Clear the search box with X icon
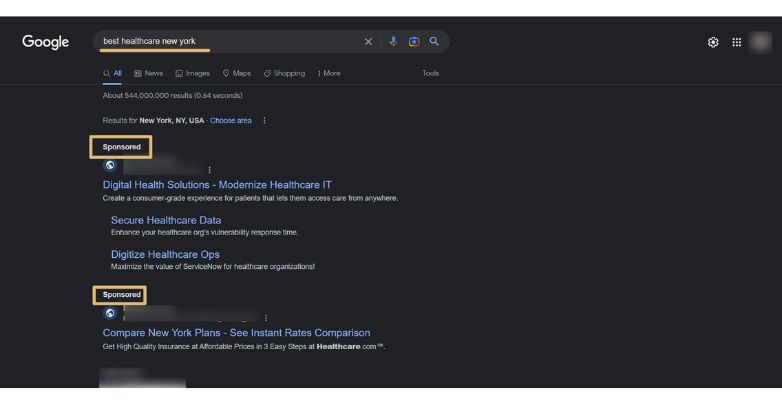This screenshot has height=410, width=782. click(x=368, y=42)
